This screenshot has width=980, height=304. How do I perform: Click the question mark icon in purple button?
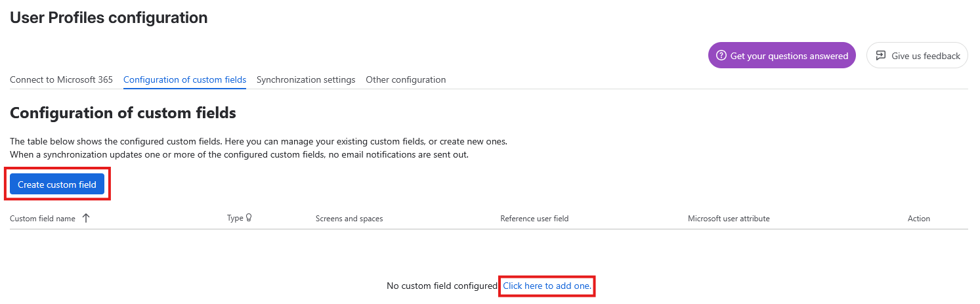(721, 56)
